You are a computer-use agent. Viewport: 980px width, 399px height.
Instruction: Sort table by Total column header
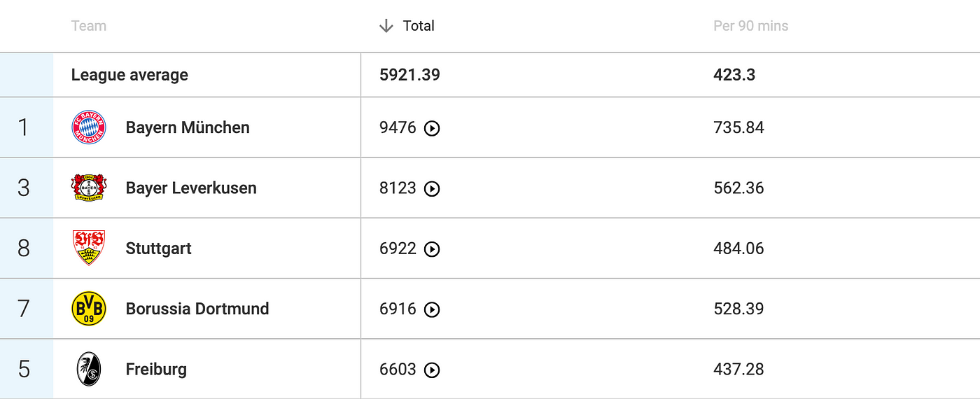(x=419, y=26)
